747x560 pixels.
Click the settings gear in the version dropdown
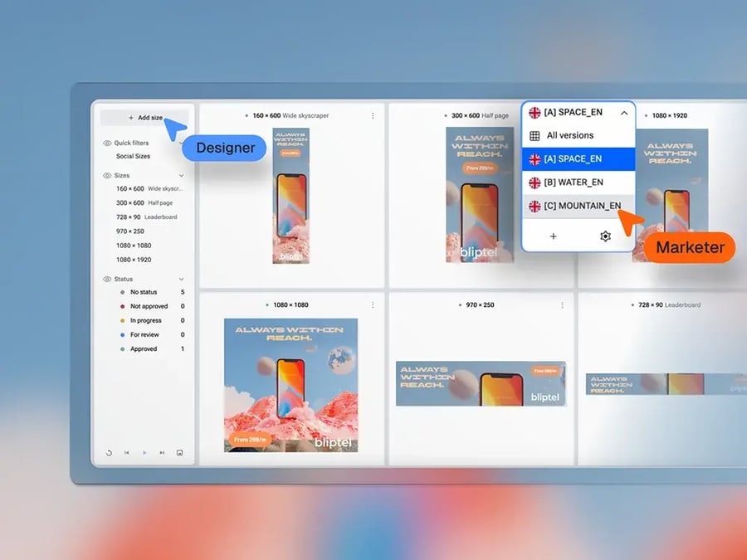click(x=605, y=236)
